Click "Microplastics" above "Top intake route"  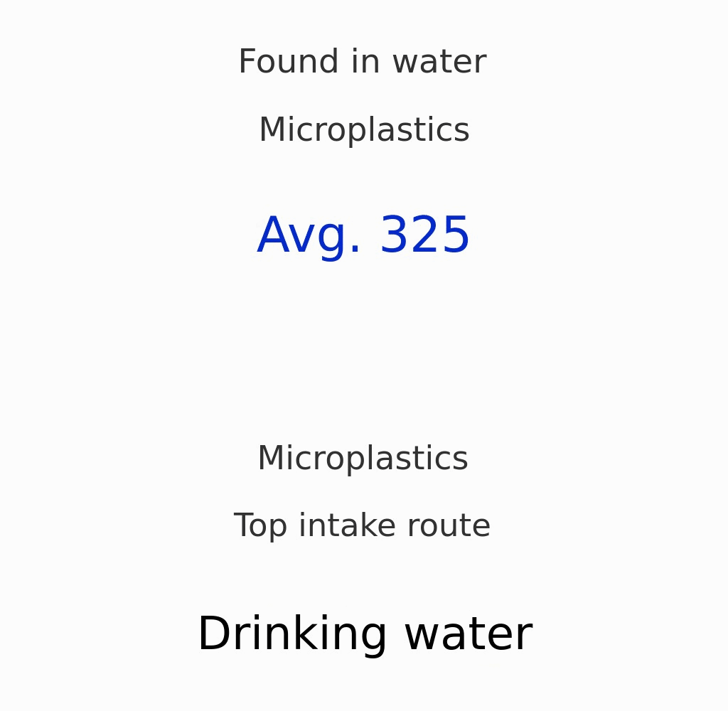tap(363, 459)
